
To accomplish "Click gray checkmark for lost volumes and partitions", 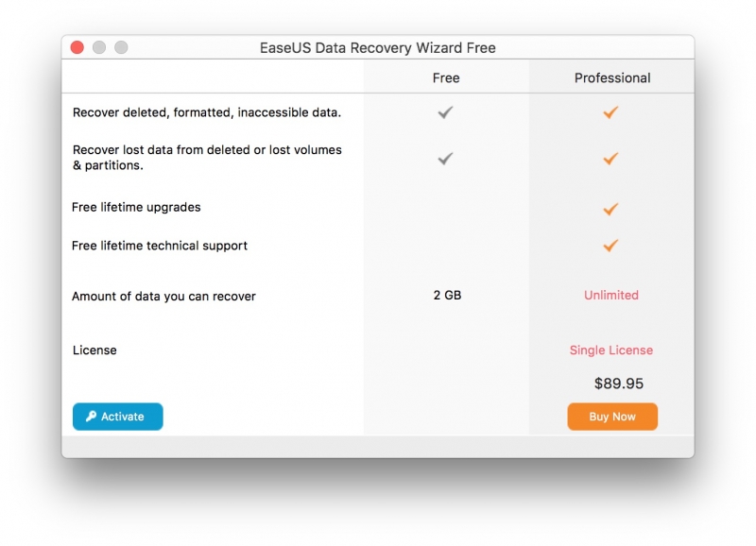I will pyautogui.click(x=446, y=159).
